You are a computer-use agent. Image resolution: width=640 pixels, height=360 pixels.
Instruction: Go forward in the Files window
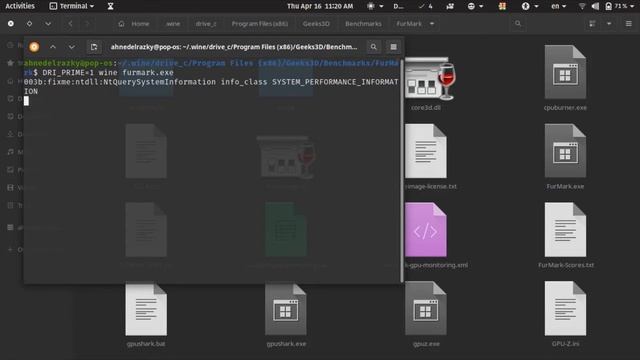[87, 24]
